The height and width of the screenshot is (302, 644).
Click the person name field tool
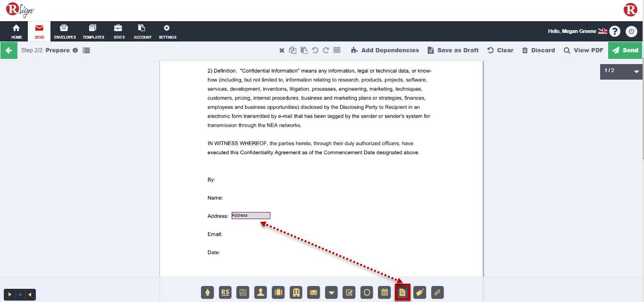pos(260,293)
